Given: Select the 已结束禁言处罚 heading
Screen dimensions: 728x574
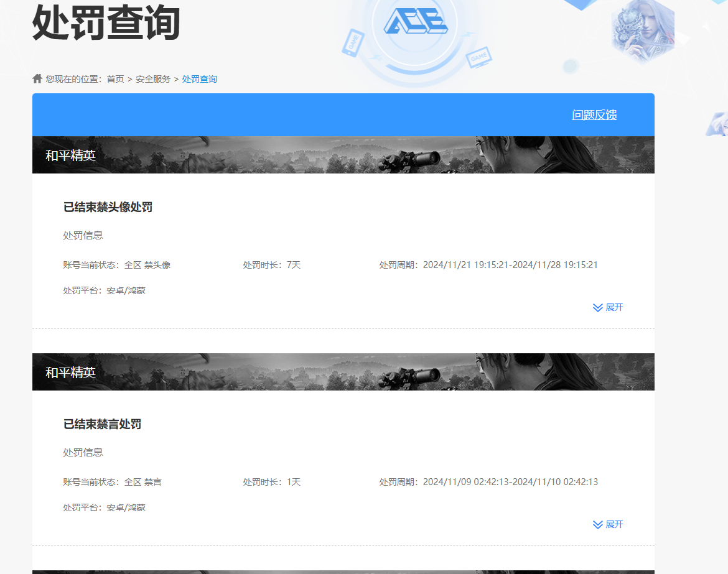Looking at the screenshot, I should (102, 424).
